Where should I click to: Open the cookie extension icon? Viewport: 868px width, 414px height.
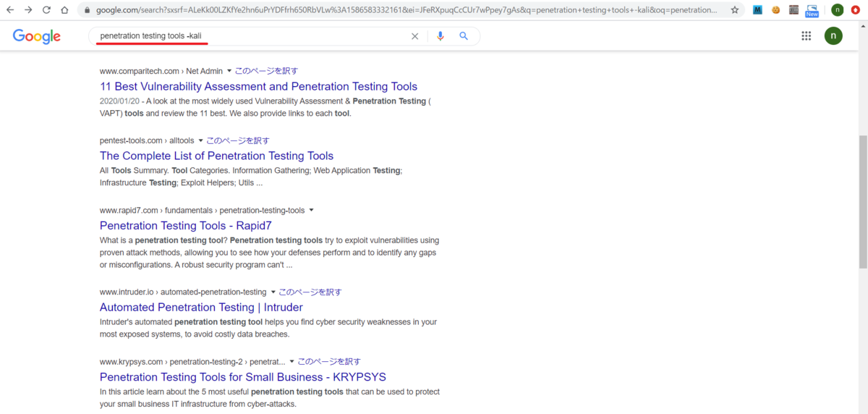(x=775, y=10)
